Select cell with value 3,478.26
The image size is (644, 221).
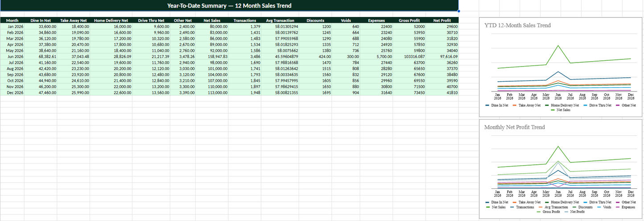point(183,57)
